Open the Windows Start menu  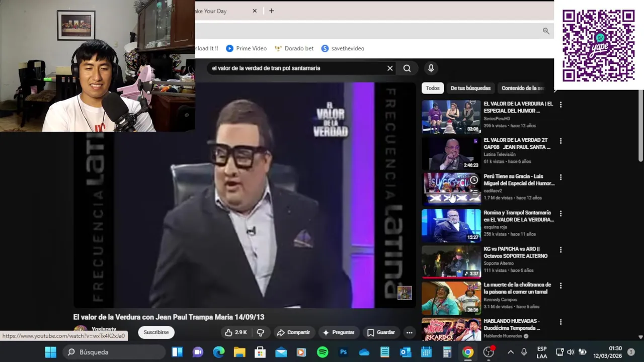click(x=50, y=352)
